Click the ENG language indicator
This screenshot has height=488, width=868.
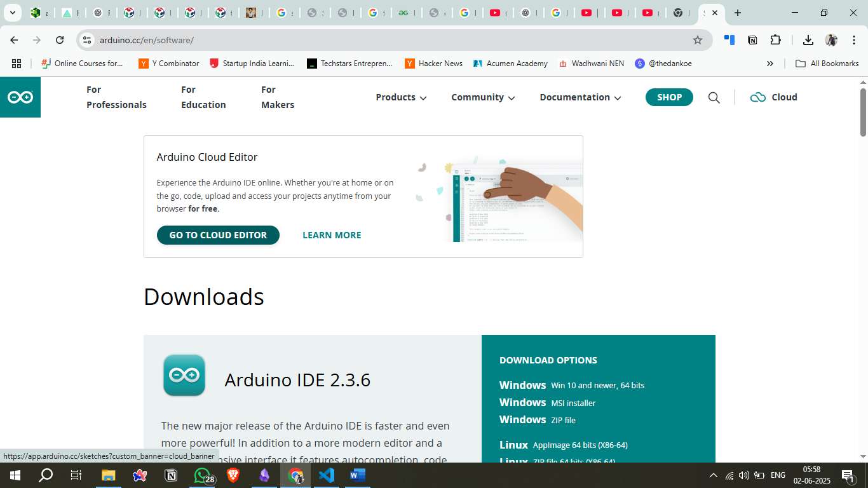point(778,475)
